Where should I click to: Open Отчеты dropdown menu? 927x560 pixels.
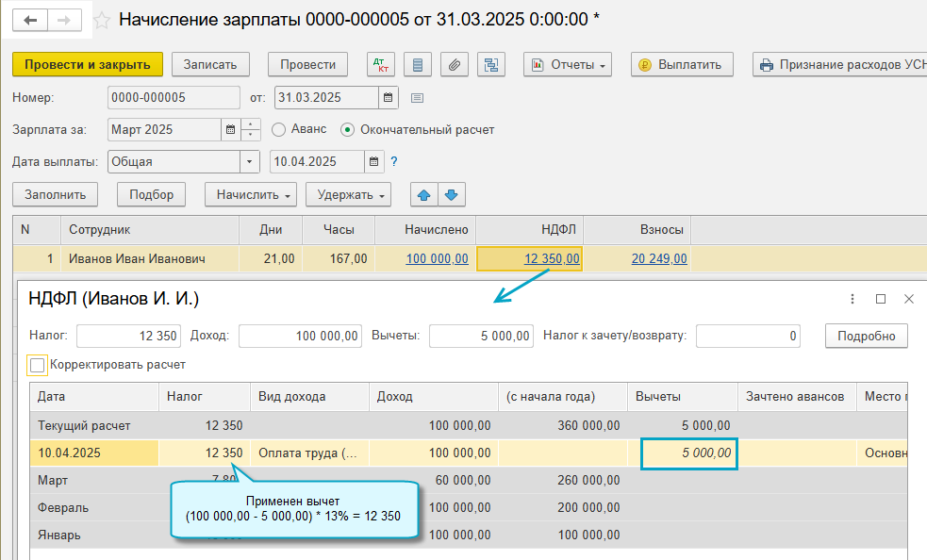(568, 64)
